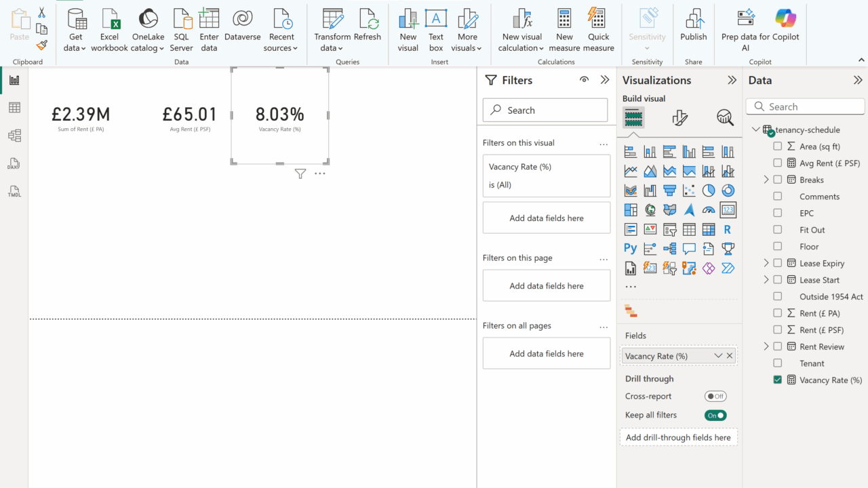
Task: Check the Comments field checkbox
Action: click(x=778, y=197)
